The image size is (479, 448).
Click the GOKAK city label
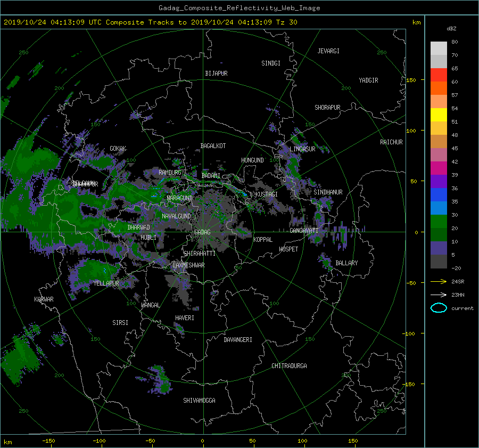point(118,149)
